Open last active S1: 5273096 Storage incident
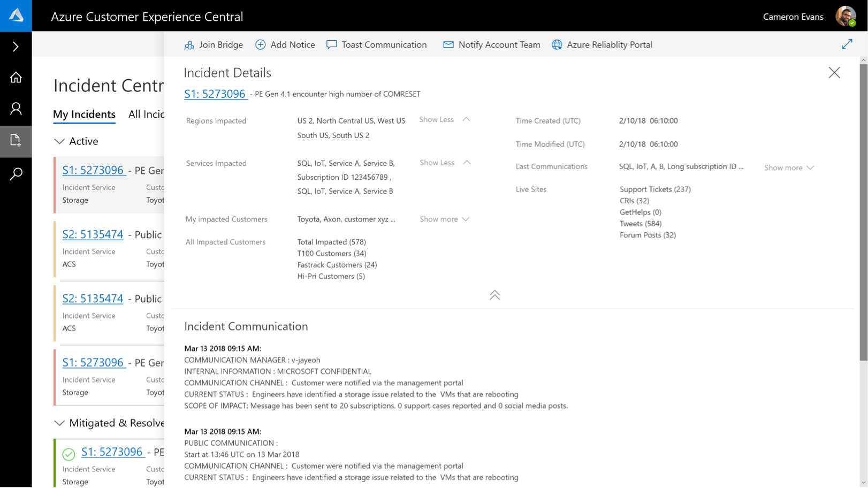868x488 pixels. tap(93, 363)
